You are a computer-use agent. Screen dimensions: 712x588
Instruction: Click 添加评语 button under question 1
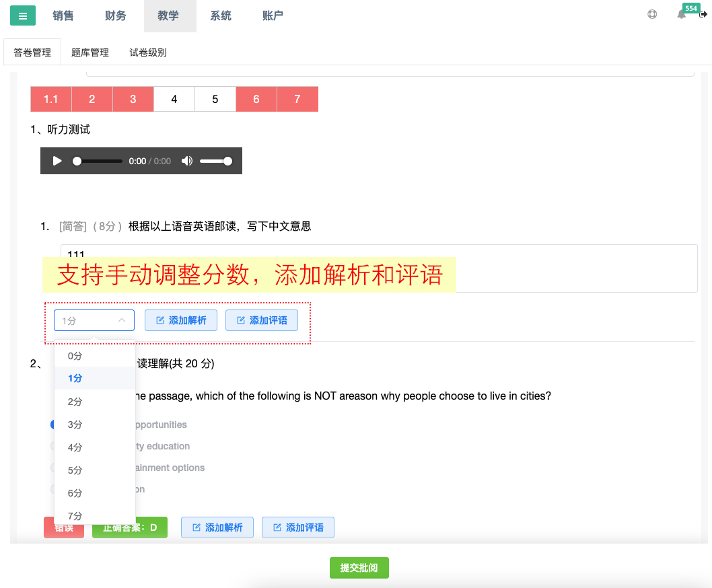pyautogui.click(x=262, y=321)
